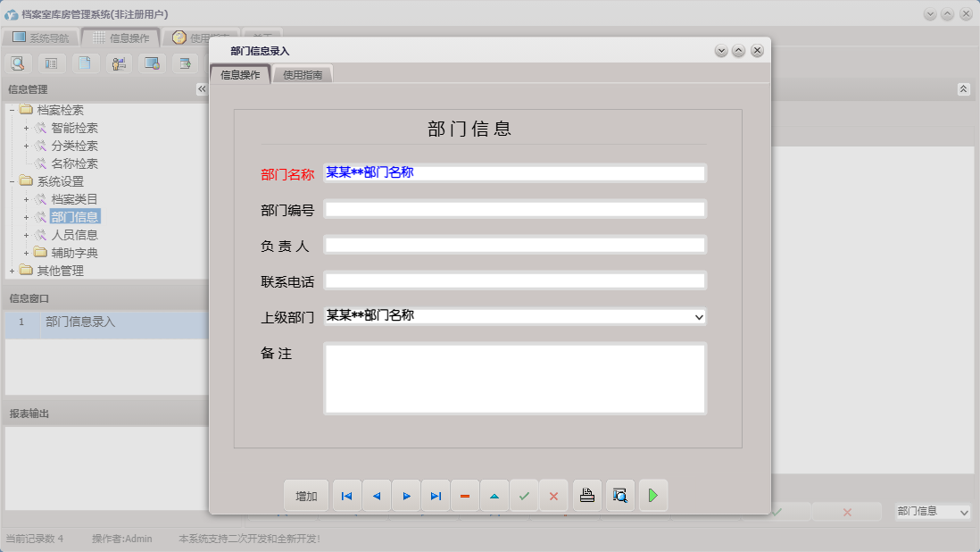Open the 上级部门 dropdown list
The image size is (980, 552).
(699, 315)
